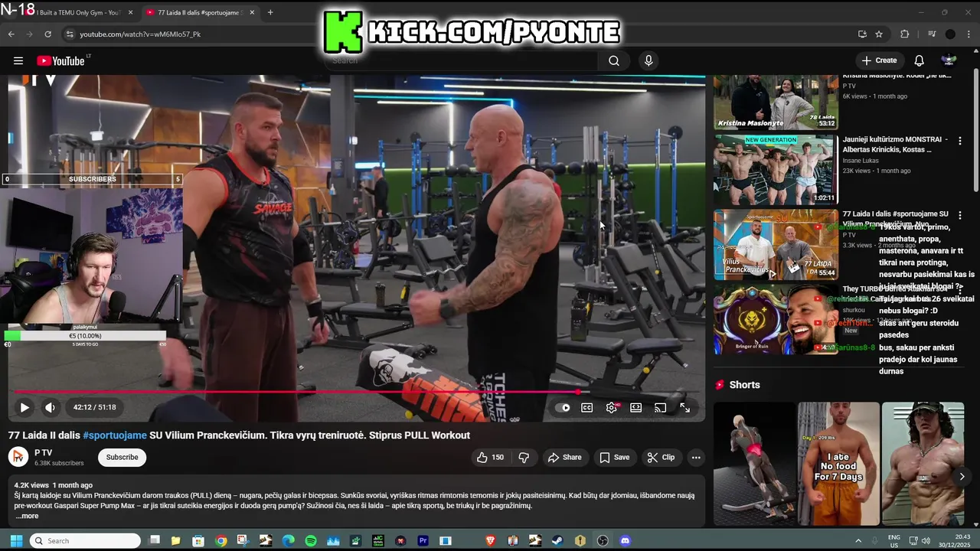Open Brave browser from the taskbar

[490, 540]
